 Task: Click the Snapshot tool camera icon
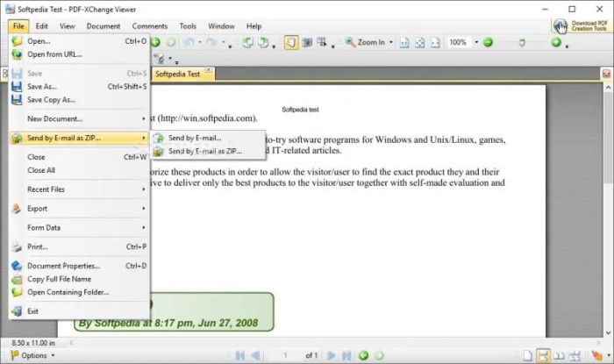click(308, 42)
